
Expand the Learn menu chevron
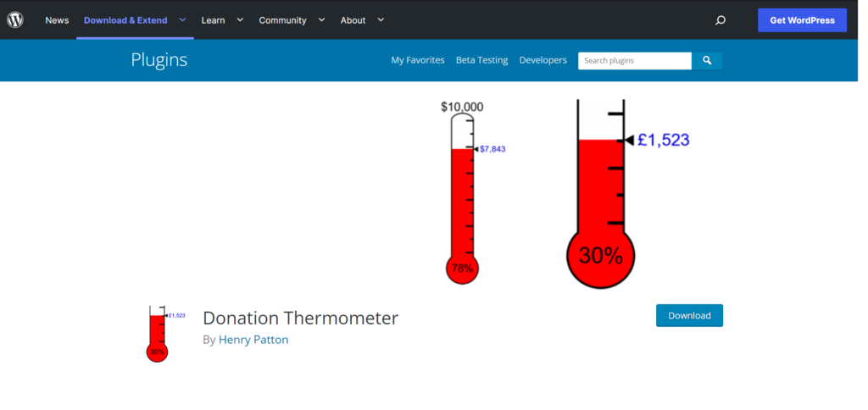[240, 20]
